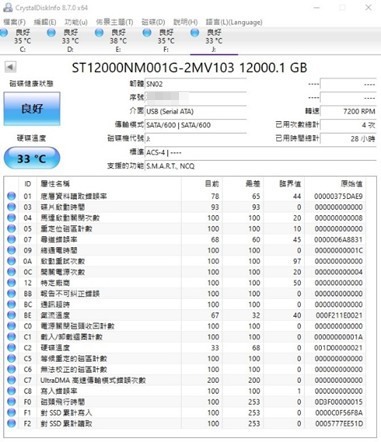Click the standard field ACS-4
The image size is (381, 442).
pyautogui.click(x=261, y=153)
